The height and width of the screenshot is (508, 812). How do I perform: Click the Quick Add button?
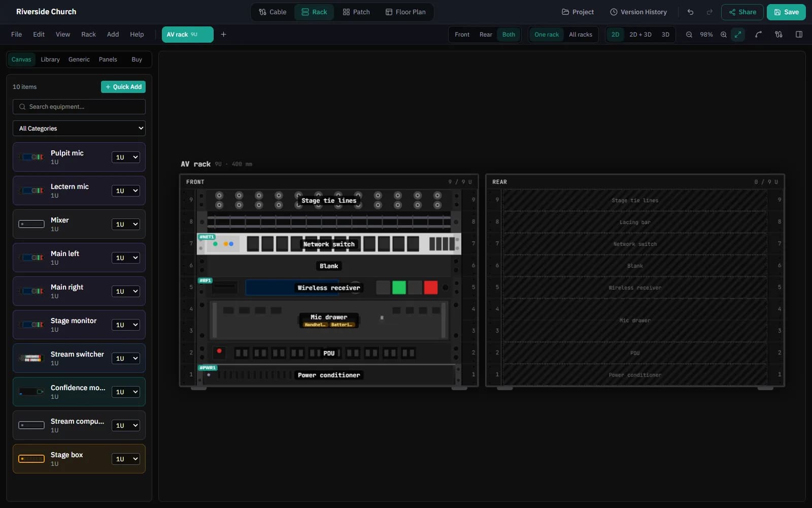coord(123,87)
